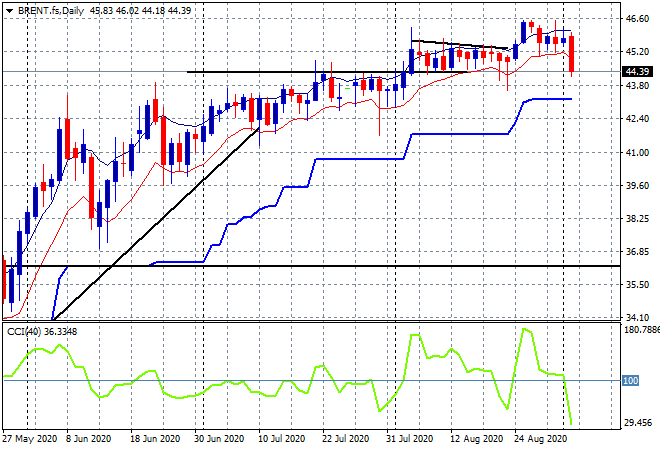Click date label 24 Aug 2020
The width and height of the screenshot is (660, 450).
click(540, 439)
